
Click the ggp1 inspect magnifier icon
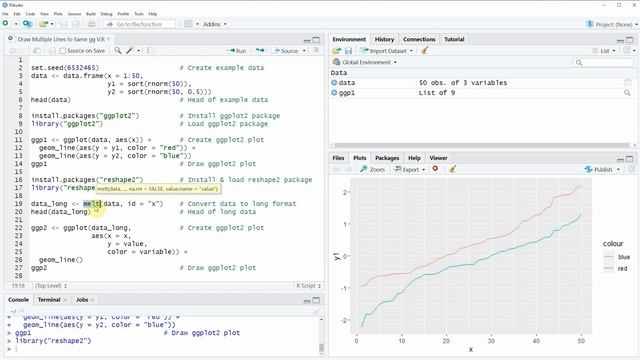[x=627, y=93]
